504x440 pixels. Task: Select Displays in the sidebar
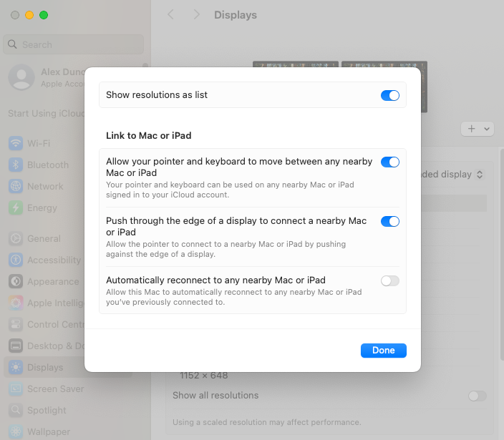(44, 368)
